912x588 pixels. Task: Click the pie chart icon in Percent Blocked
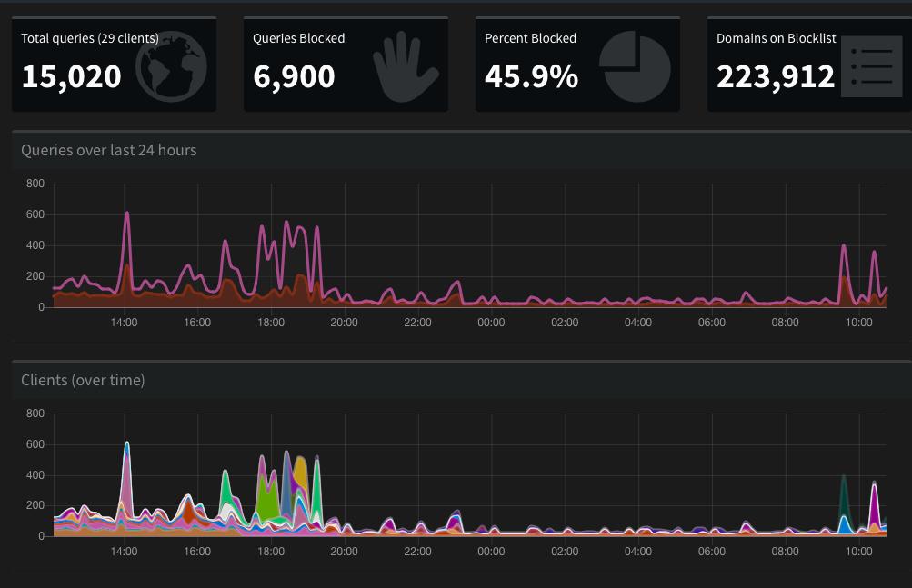pyautogui.click(x=635, y=67)
